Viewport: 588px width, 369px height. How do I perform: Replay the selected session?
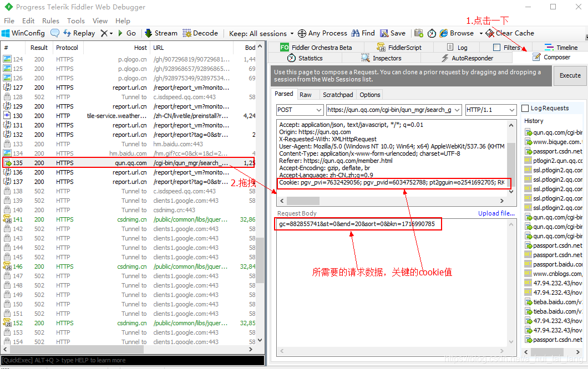[79, 33]
